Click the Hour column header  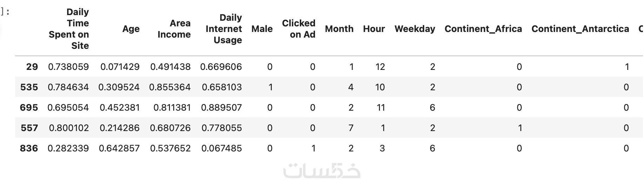[374, 29]
